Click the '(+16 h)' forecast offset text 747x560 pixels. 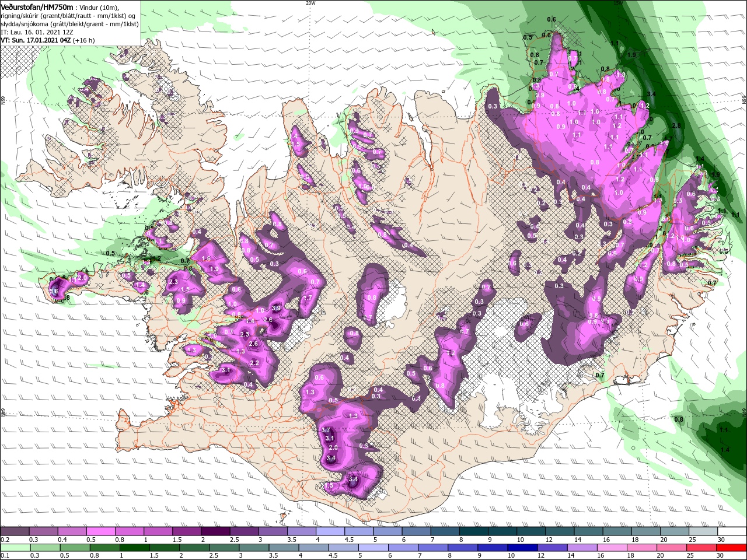(84, 40)
